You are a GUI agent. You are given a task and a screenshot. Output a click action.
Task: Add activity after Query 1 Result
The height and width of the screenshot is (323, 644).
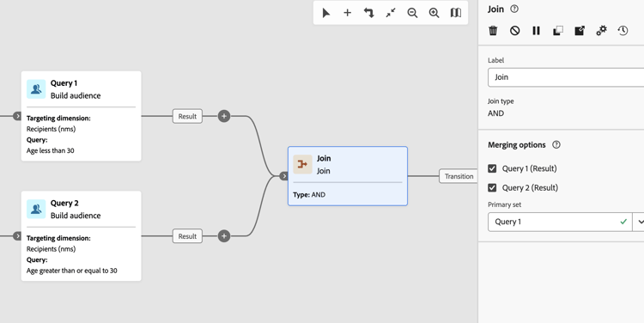pos(224,116)
